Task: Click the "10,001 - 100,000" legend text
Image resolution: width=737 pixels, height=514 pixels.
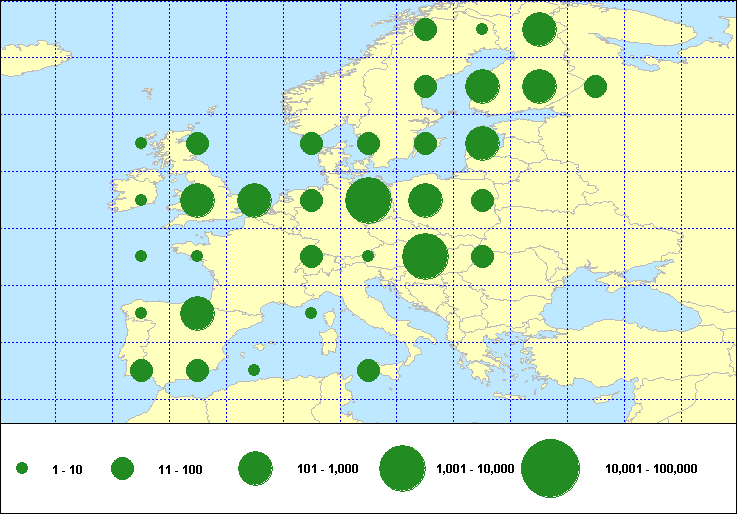Action: [651, 469]
